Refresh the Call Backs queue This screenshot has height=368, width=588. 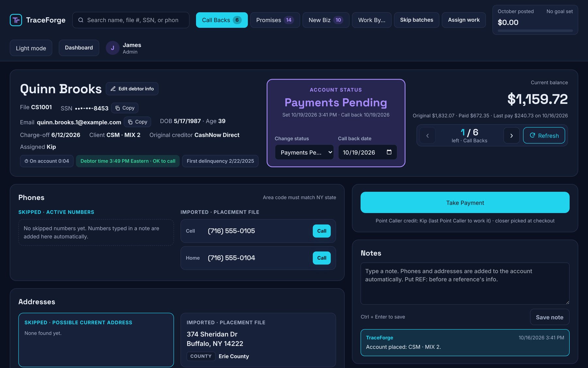(544, 135)
